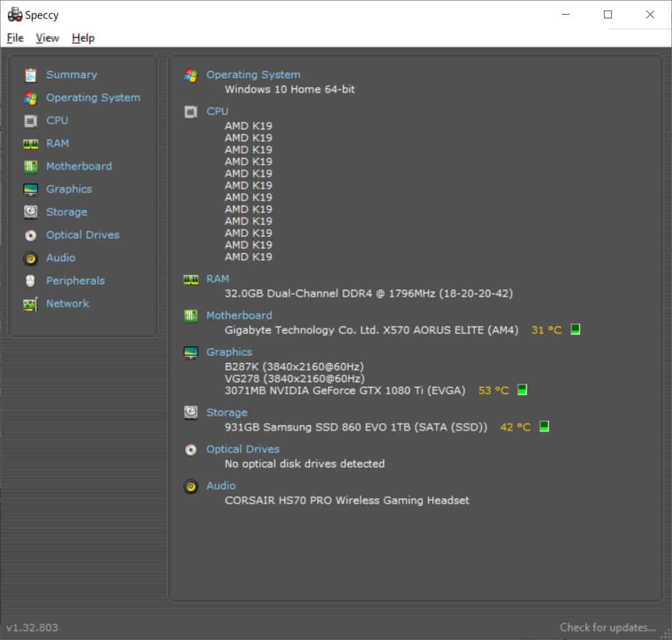Screen dimensions: 672x640
Task: Click the 32.0GB Dual-Channel DDR4 RAM line
Action: tap(368, 294)
